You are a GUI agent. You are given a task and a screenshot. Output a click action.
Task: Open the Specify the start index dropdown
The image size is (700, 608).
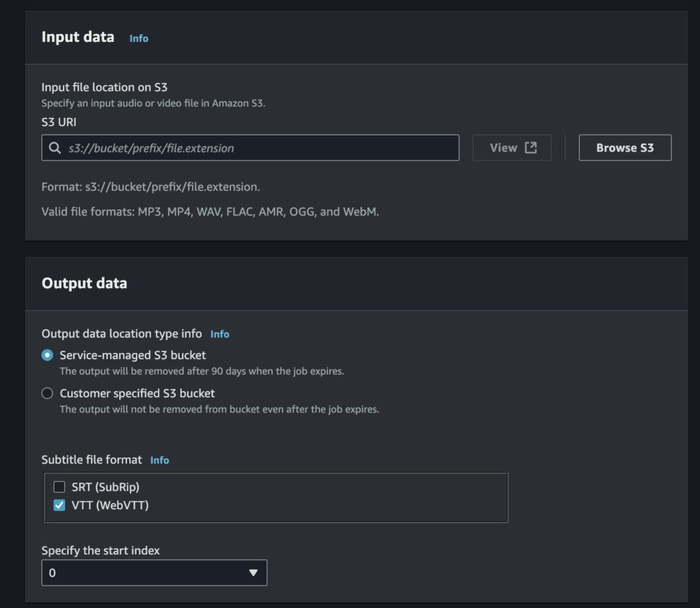154,572
